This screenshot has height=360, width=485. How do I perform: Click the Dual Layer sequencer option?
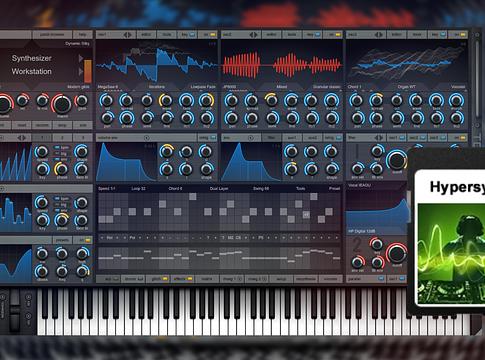pyautogui.click(x=219, y=189)
